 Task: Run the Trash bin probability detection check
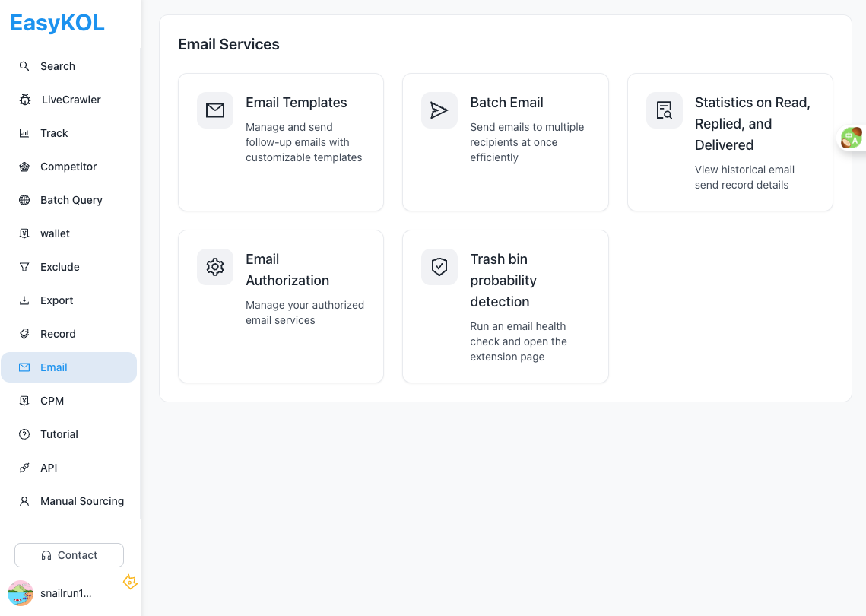[x=505, y=306]
